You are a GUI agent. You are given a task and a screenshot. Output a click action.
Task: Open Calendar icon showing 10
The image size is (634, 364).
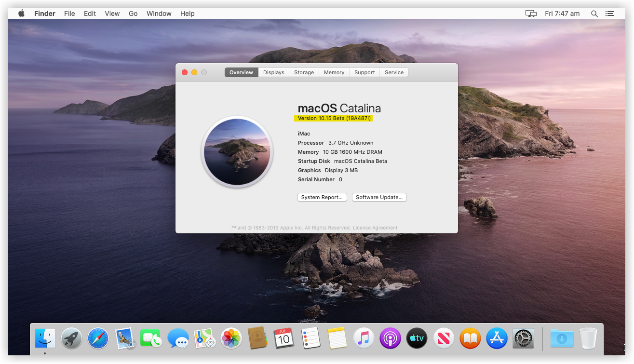point(284,338)
